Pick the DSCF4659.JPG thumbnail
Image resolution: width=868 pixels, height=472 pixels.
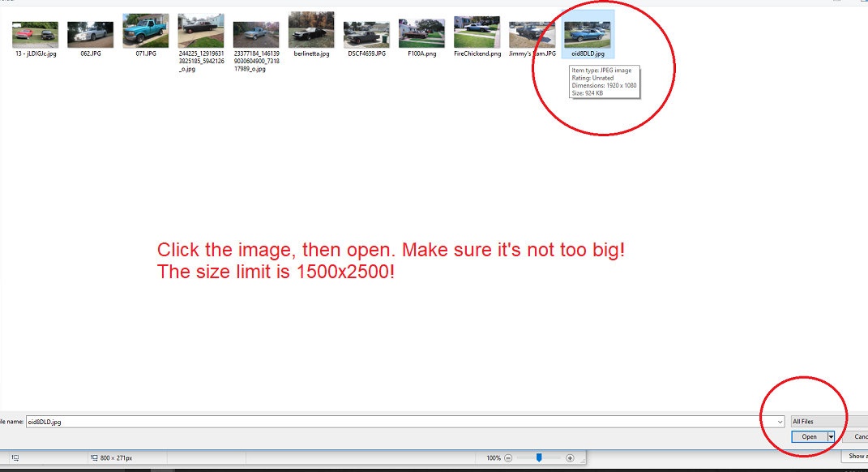pyautogui.click(x=366, y=35)
